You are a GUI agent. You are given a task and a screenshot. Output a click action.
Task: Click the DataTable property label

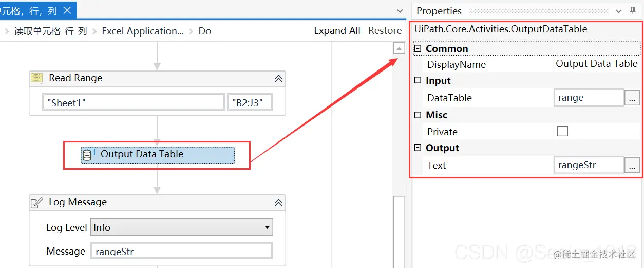(449, 98)
